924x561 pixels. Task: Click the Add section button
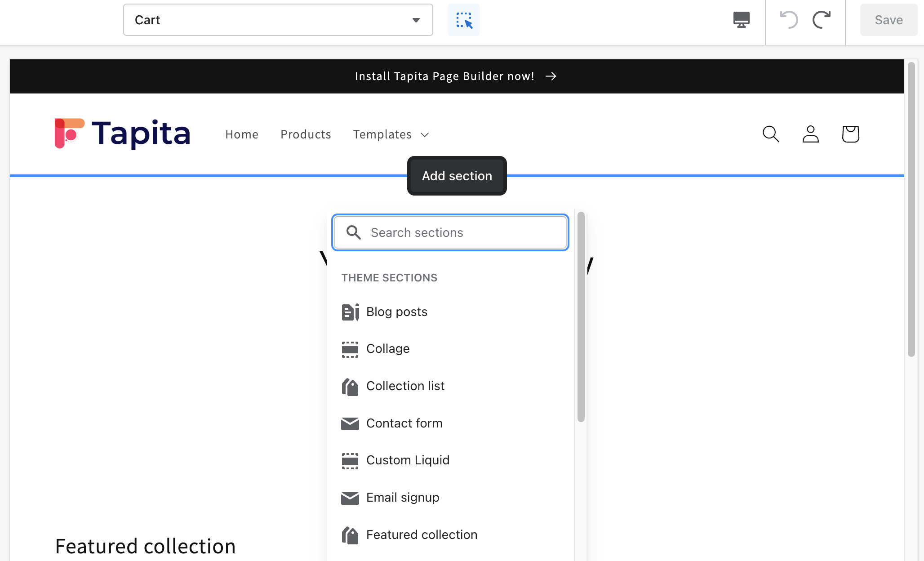[x=457, y=176]
